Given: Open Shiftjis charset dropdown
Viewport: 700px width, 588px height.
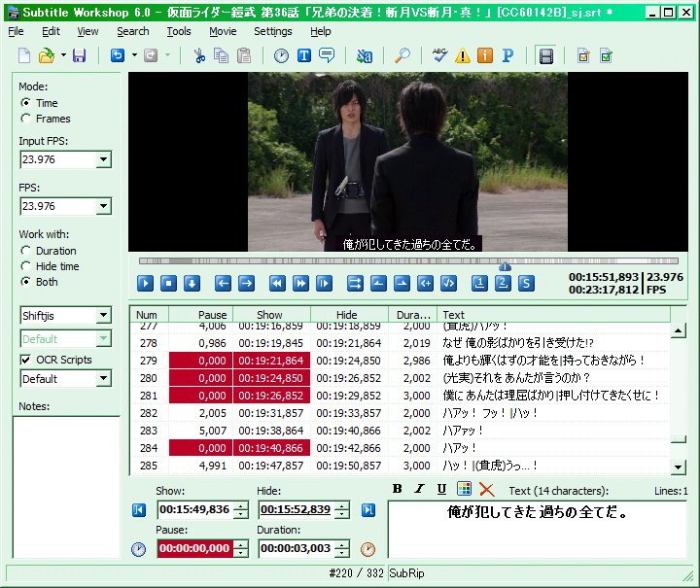Looking at the screenshot, I should click(x=104, y=316).
